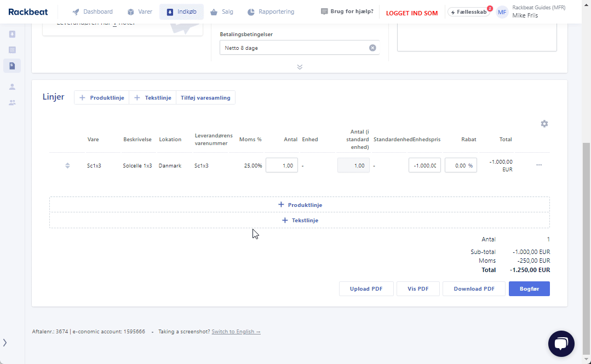Switch to the Indkøb tab
The width and height of the screenshot is (591, 364).
(x=181, y=11)
